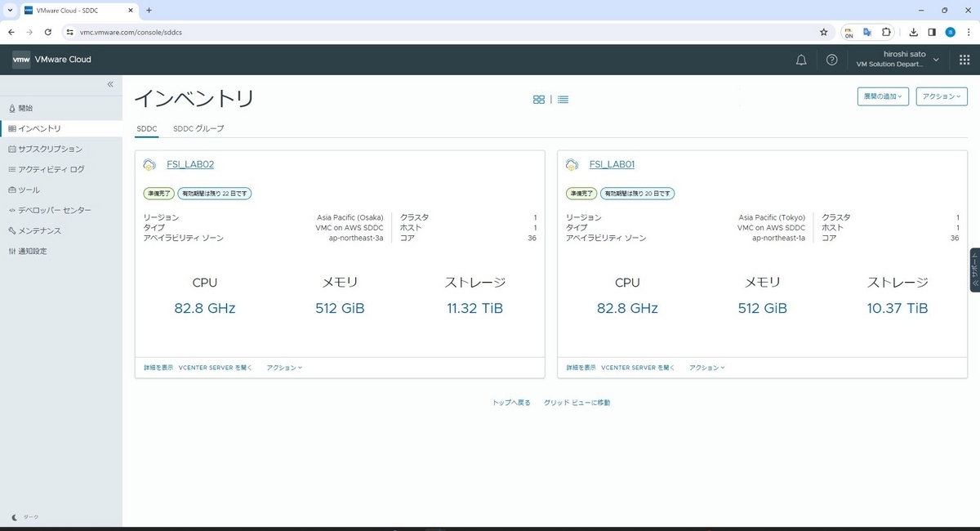Open the top-right アクション dropdown

(942, 96)
